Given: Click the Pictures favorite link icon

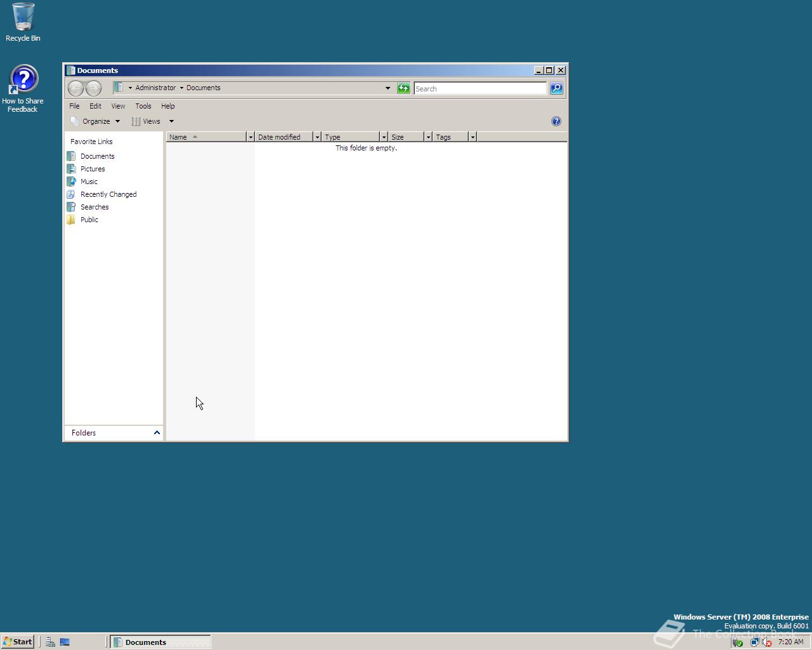Looking at the screenshot, I should [x=71, y=169].
